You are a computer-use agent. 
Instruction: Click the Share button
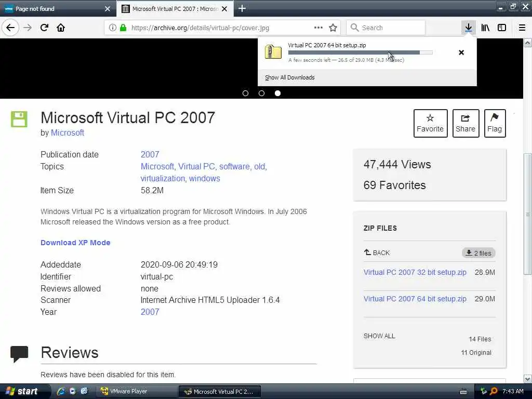pos(465,123)
